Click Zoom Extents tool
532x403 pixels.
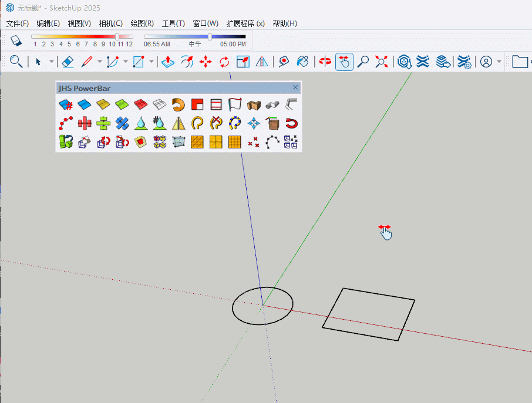[x=381, y=62]
